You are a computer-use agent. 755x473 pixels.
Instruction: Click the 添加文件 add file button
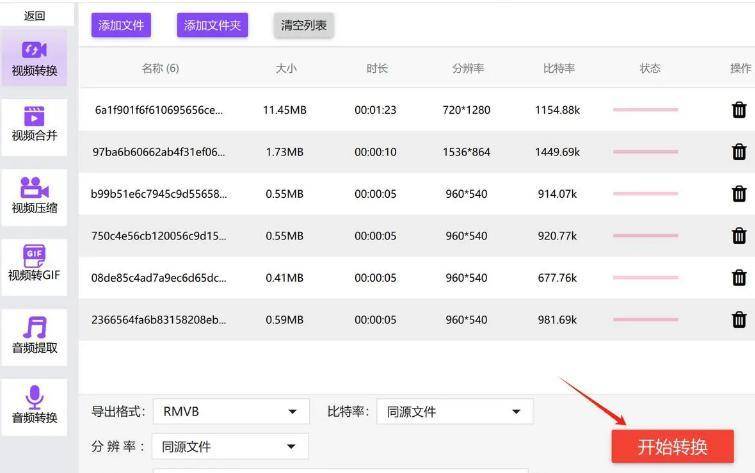coord(121,26)
